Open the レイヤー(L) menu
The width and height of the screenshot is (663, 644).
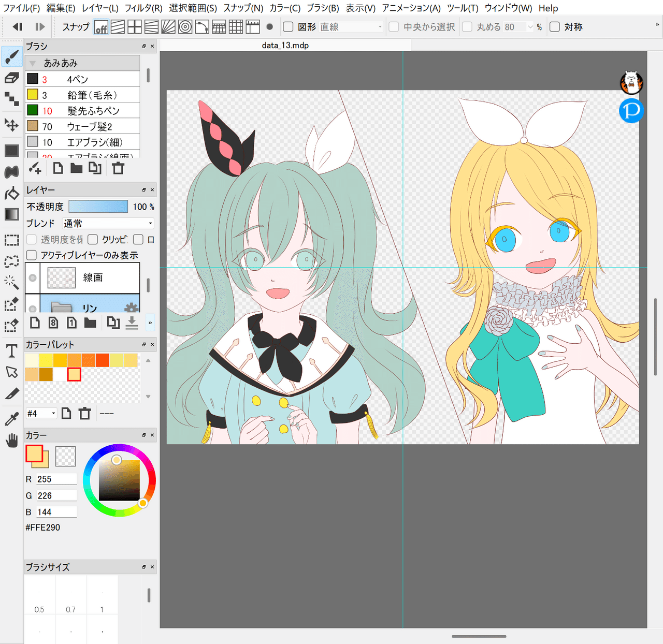100,8
